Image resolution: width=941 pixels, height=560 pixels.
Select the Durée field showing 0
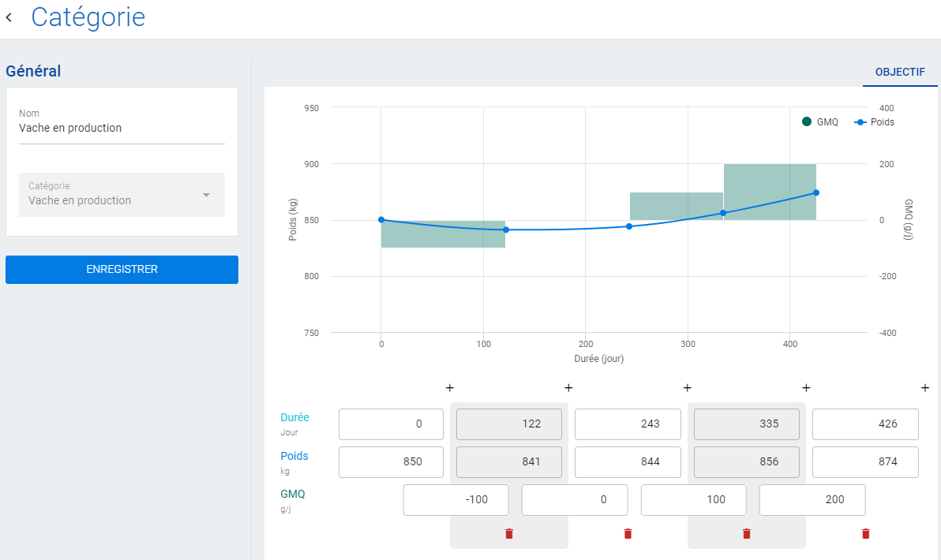pos(392,424)
